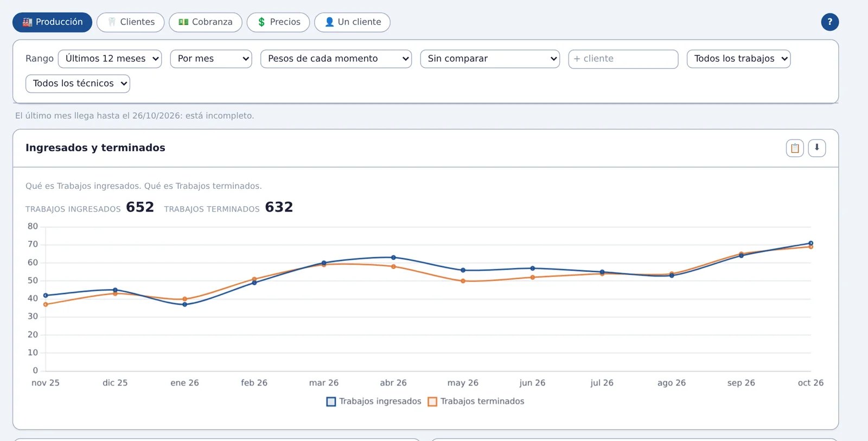Focus the + cliente input field
868x441 pixels.
pyautogui.click(x=623, y=59)
